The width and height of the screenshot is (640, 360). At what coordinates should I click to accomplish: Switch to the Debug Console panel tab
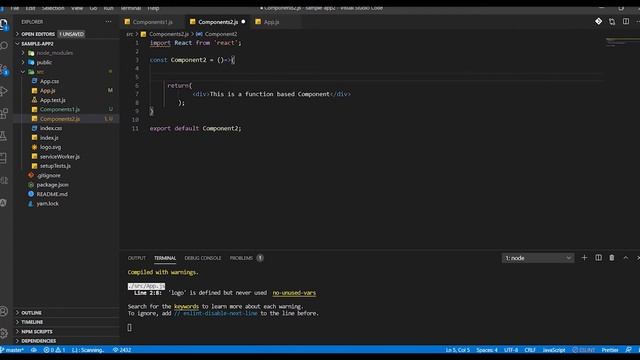(202, 258)
